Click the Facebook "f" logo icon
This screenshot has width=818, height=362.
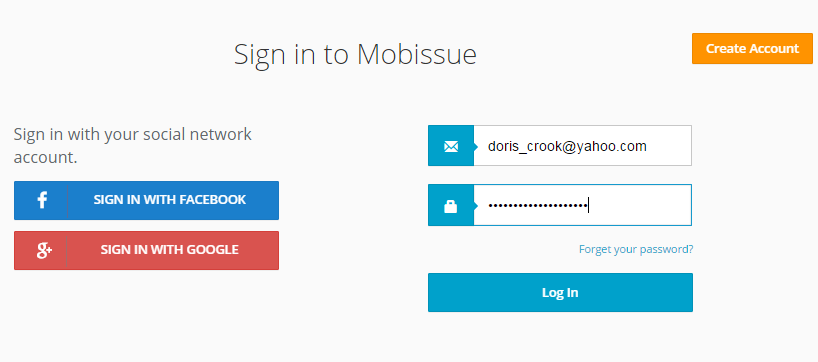coord(42,200)
